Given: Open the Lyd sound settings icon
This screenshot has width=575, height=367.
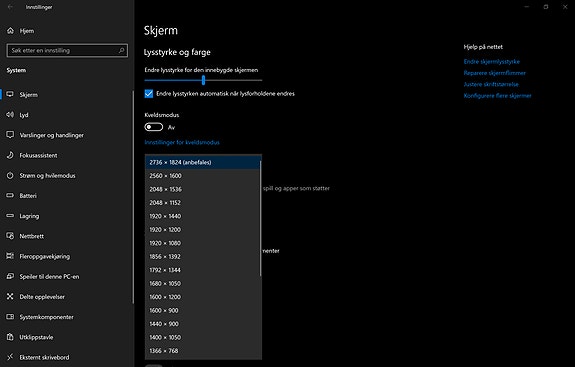Looking at the screenshot, I should [x=10, y=115].
